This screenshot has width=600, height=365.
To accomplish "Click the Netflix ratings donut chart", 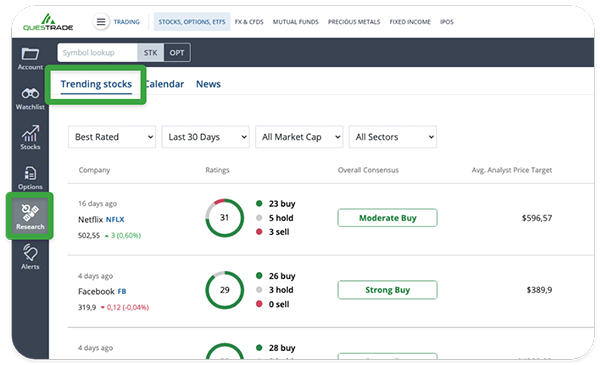I will [225, 218].
